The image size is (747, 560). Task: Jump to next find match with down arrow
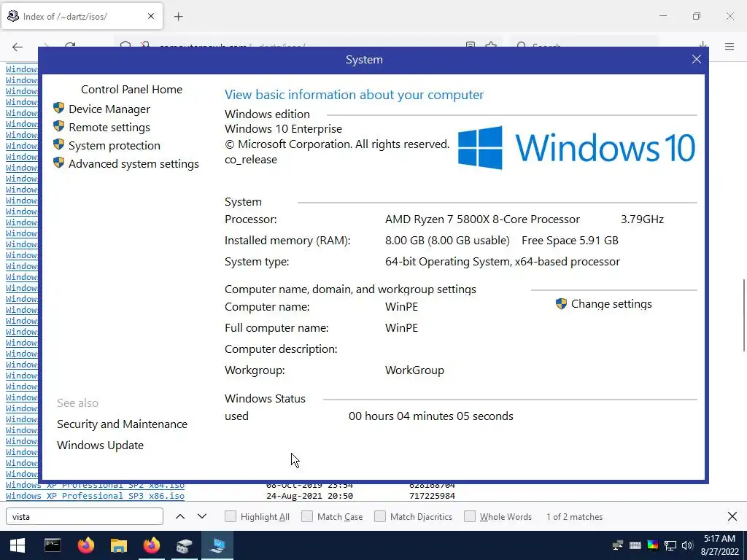coord(202,517)
